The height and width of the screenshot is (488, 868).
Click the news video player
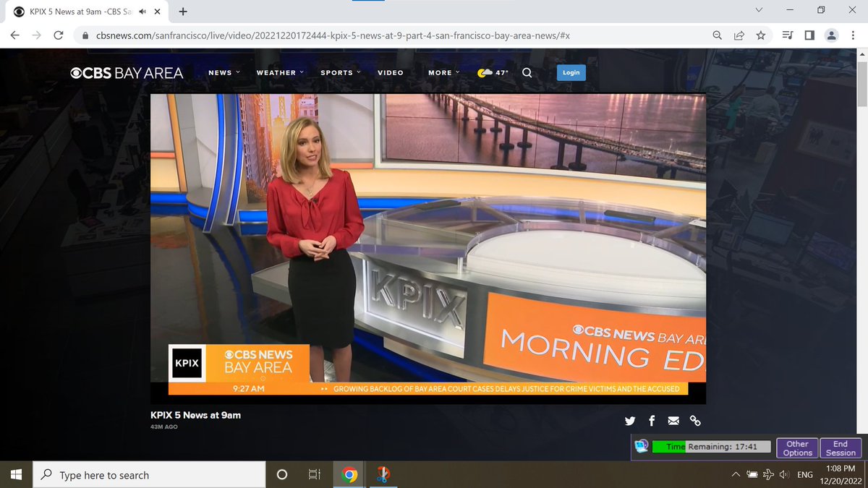point(428,249)
